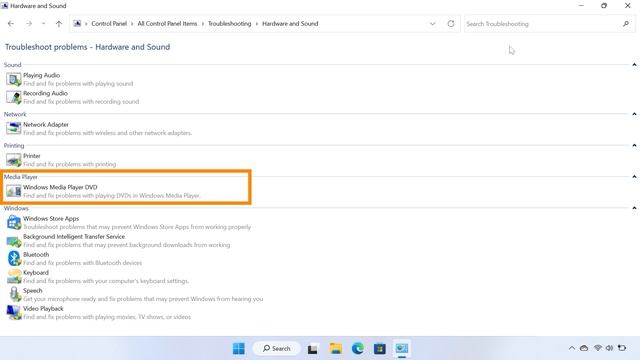Open Microsoft Store from the taskbar
The image size is (640, 360).
pyautogui.click(x=380, y=348)
